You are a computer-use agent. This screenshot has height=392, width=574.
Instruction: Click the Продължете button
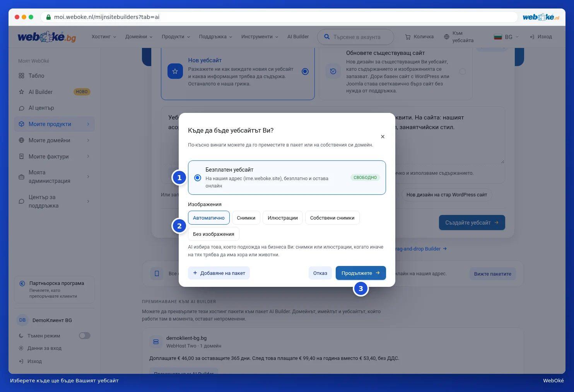coord(361,273)
